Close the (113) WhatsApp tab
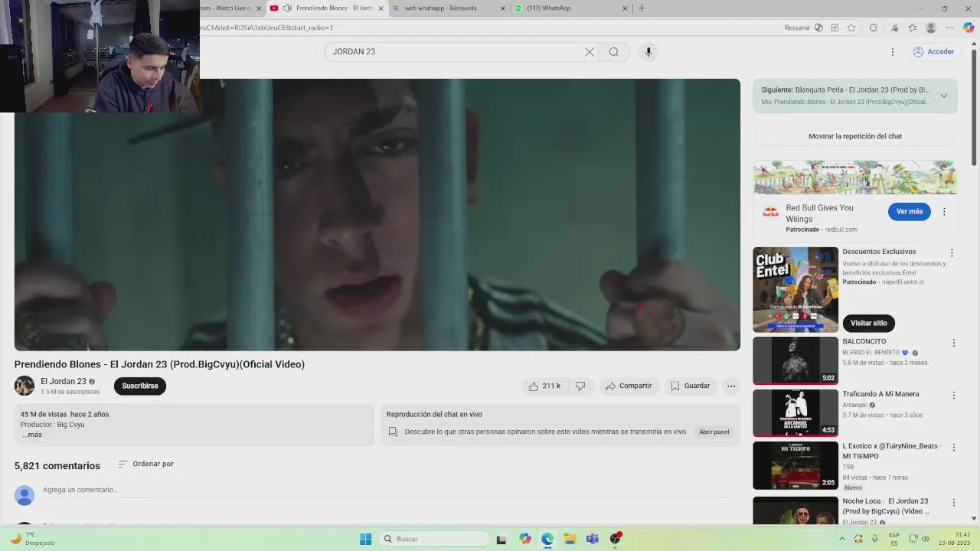The width and height of the screenshot is (980, 551). 625,8
